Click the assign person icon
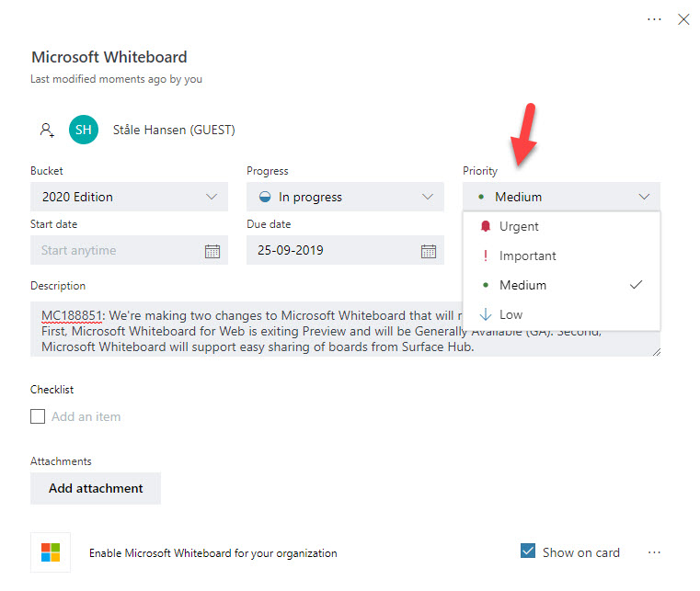 (x=47, y=130)
